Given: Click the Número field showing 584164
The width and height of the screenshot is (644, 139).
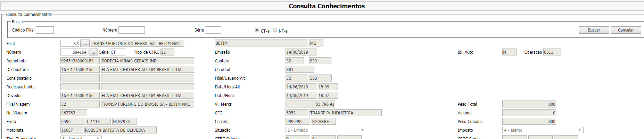Looking at the screenshot, I should click(x=74, y=52).
